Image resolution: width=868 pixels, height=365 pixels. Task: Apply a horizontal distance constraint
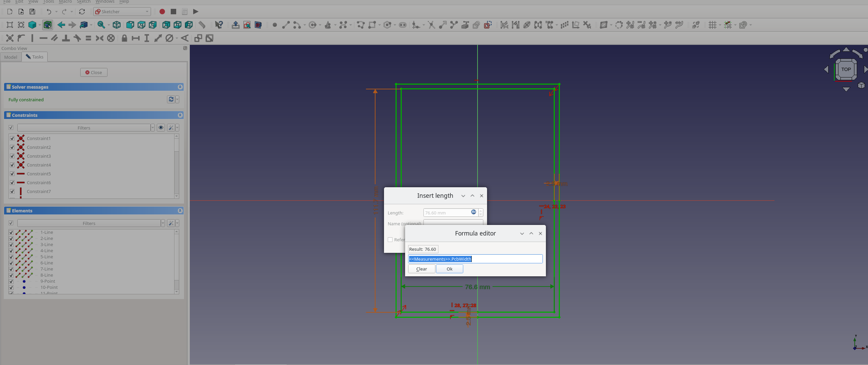point(135,38)
